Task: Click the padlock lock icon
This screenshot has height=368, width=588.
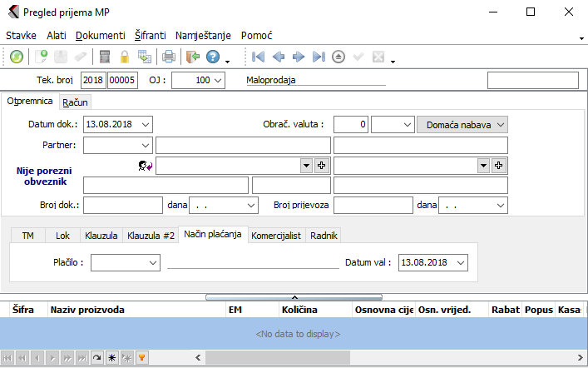Action: coord(125,57)
